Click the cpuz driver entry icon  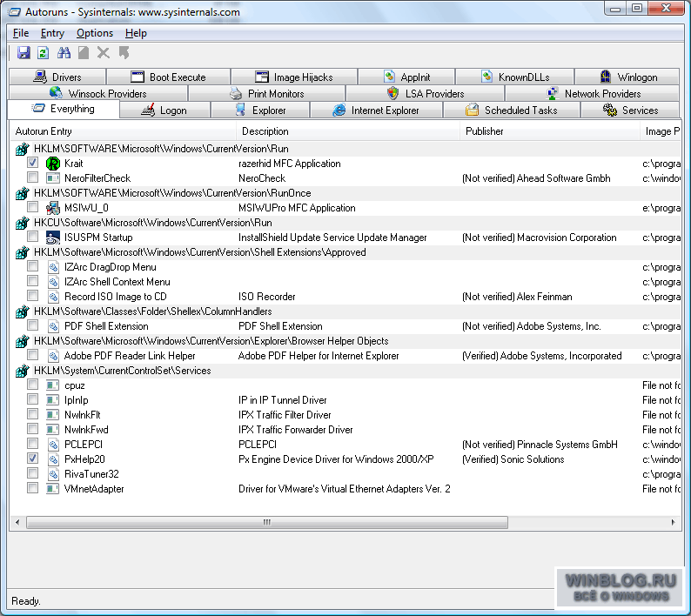click(x=53, y=385)
